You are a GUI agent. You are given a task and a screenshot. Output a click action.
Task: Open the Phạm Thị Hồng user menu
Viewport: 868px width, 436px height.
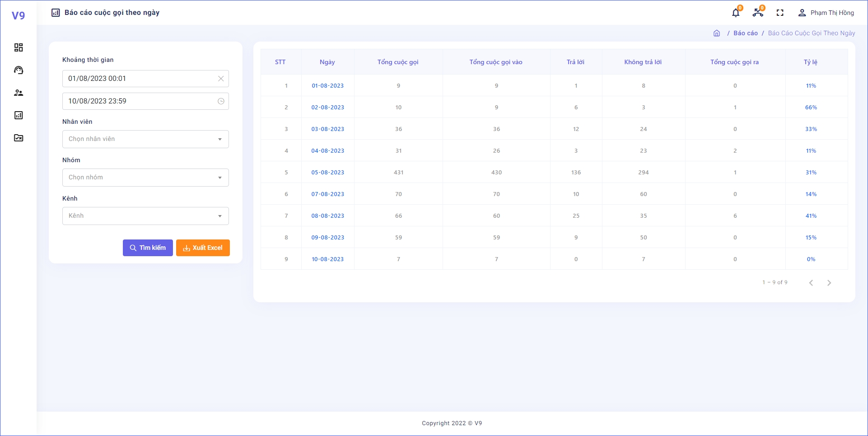tap(826, 13)
